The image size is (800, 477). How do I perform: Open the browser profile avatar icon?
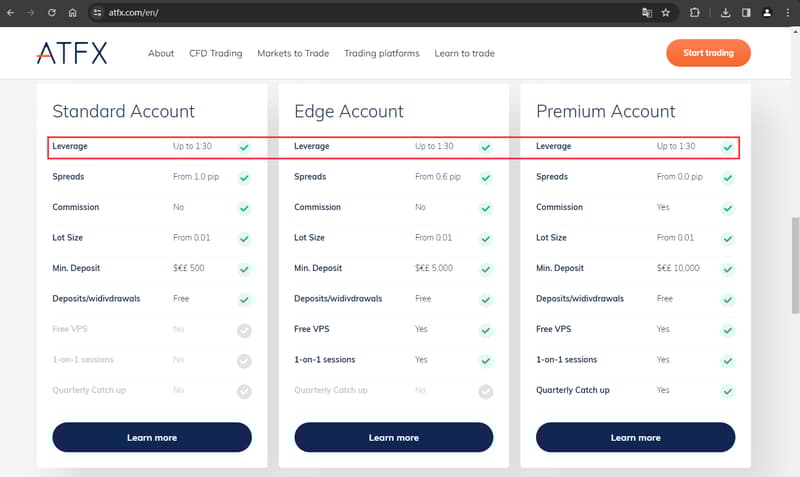tap(767, 13)
